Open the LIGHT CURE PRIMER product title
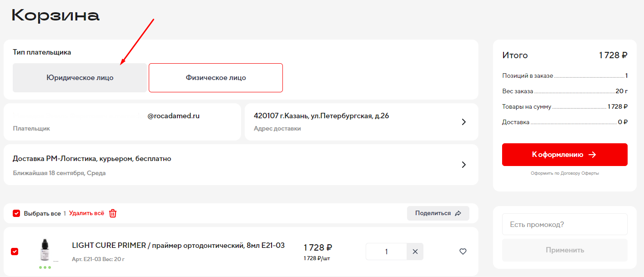 (178, 246)
